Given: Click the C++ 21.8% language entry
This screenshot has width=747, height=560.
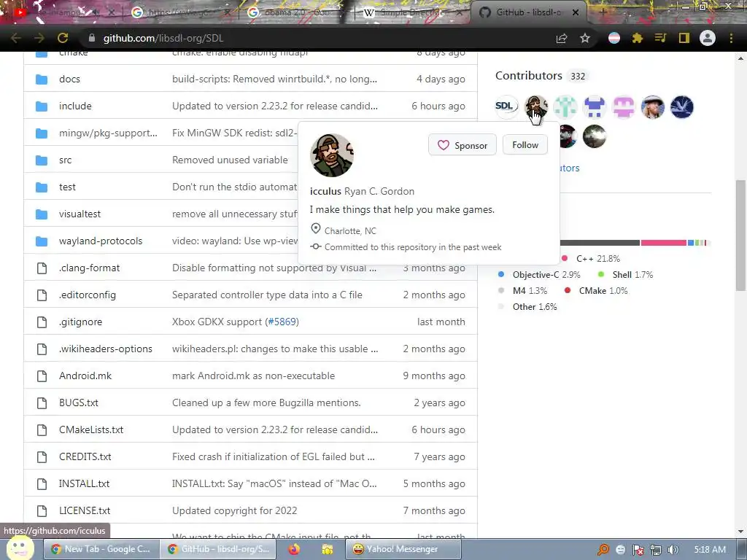Looking at the screenshot, I should pos(591,259).
